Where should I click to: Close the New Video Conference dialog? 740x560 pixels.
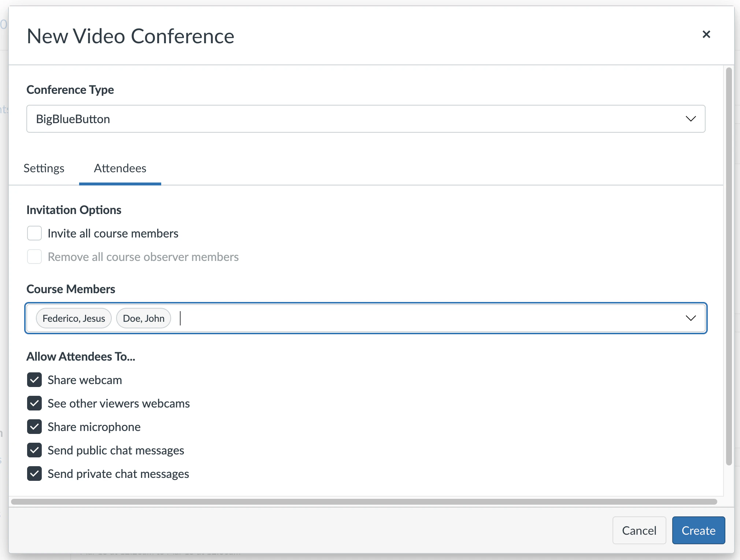click(706, 34)
